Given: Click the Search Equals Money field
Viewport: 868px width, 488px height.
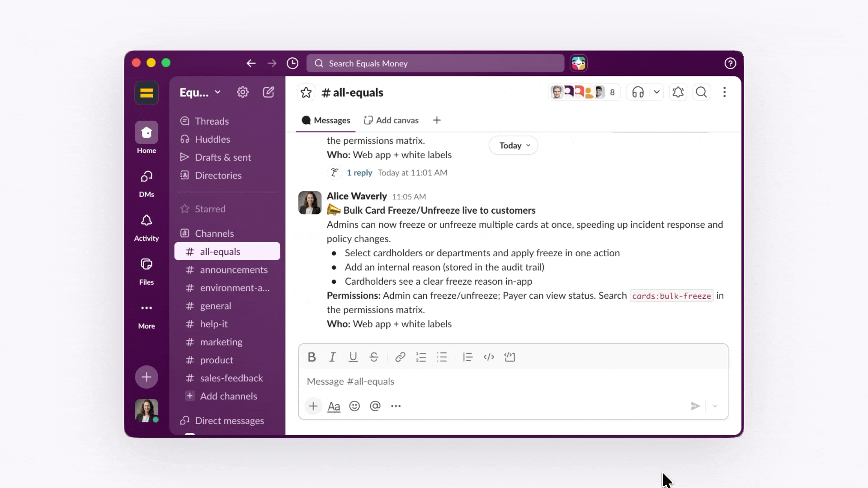Looking at the screenshot, I should point(435,63).
